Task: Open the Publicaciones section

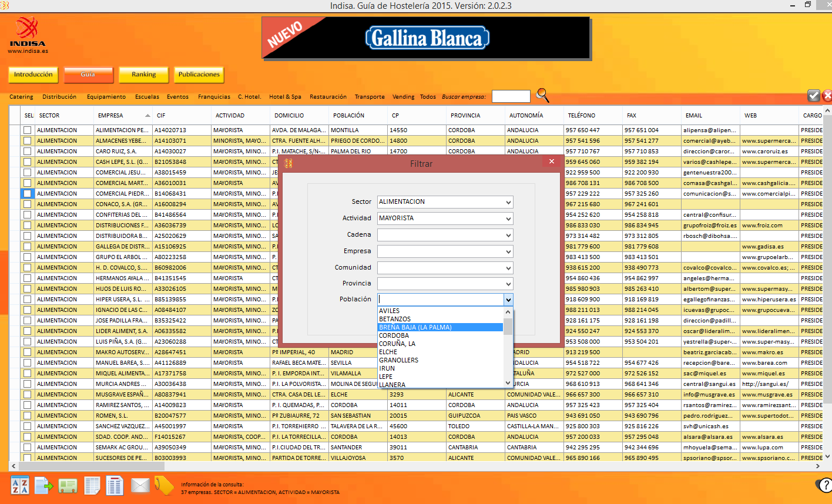Action: pos(199,75)
